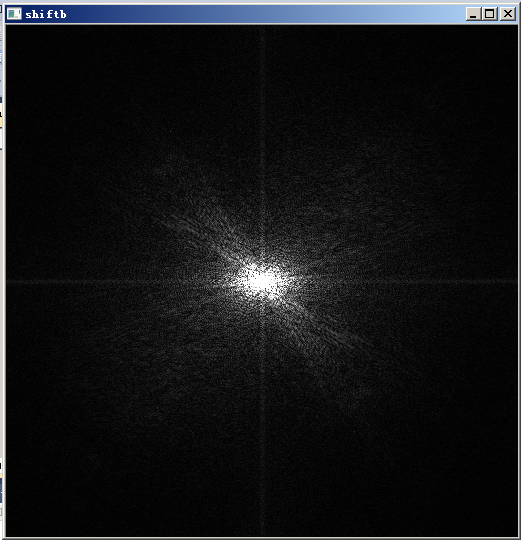
Task: Click the bright center of the spectrum image
Action: pos(263,282)
